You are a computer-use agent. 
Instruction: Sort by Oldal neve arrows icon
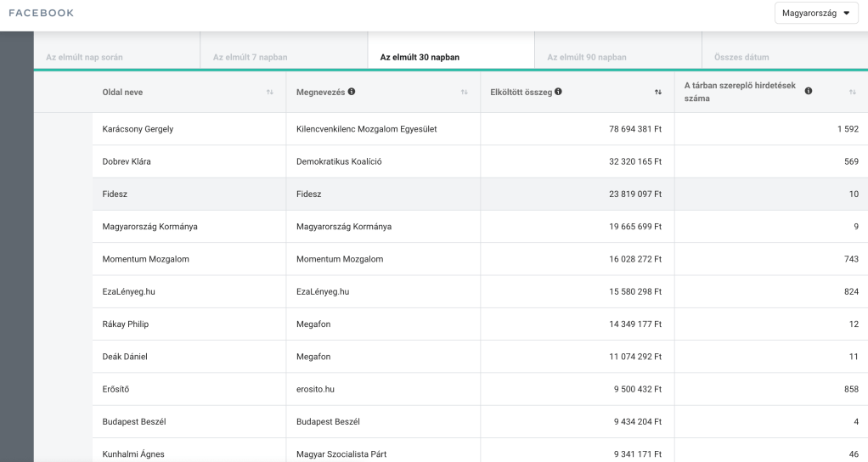pyautogui.click(x=270, y=92)
